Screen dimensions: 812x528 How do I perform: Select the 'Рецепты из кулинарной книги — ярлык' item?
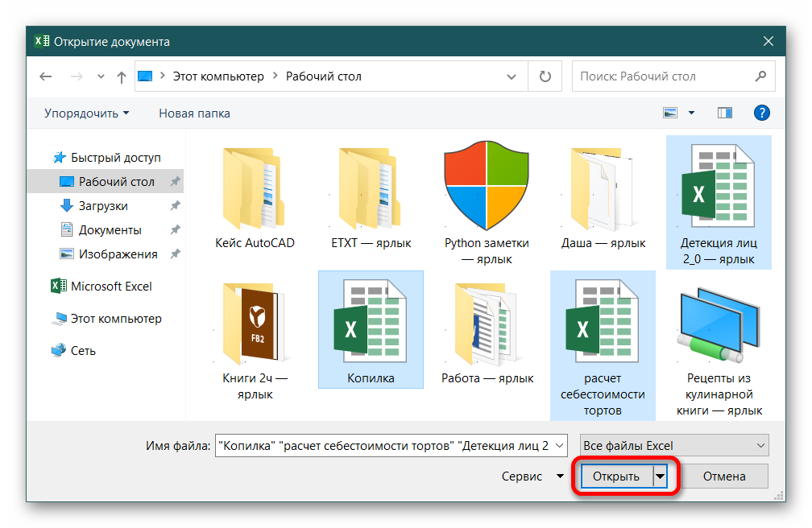[719, 351]
